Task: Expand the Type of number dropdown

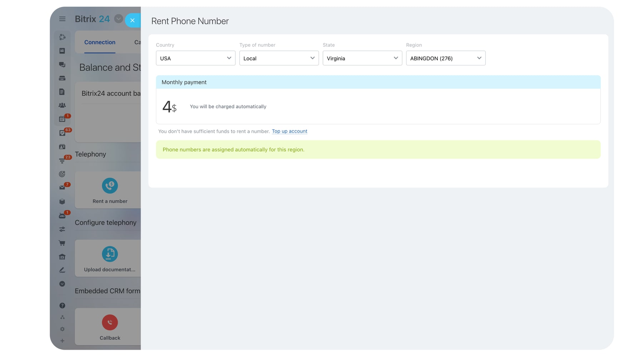Action: [279, 58]
